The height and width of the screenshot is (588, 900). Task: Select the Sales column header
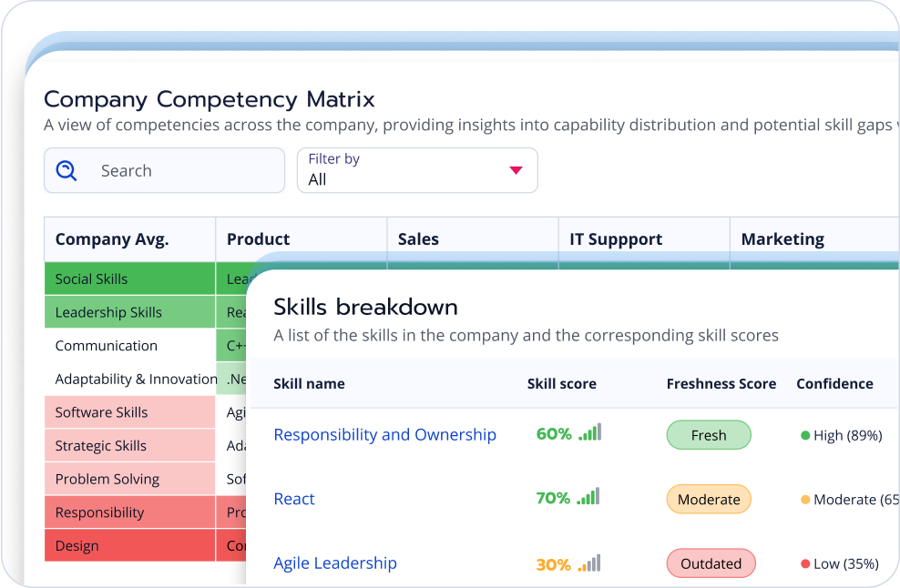click(x=418, y=239)
